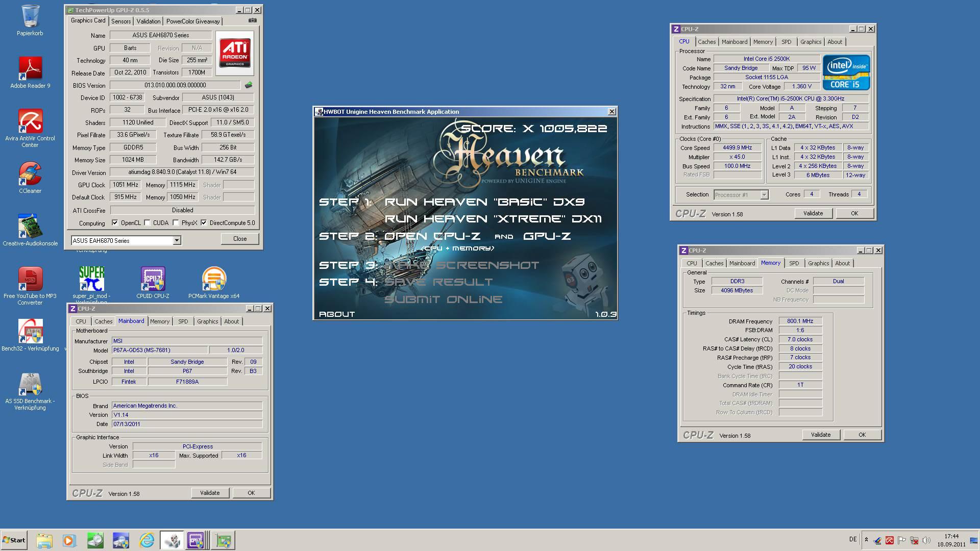The width and height of the screenshot is (980, 551).
Task: Switch to GPU-Z Sensors tab
Action: [121, 21]
